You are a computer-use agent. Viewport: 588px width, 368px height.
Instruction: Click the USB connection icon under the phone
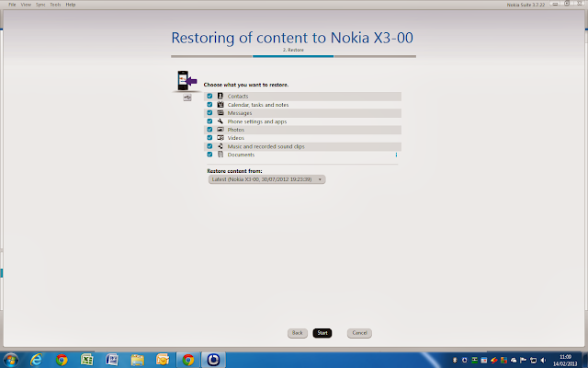[187, 98]
